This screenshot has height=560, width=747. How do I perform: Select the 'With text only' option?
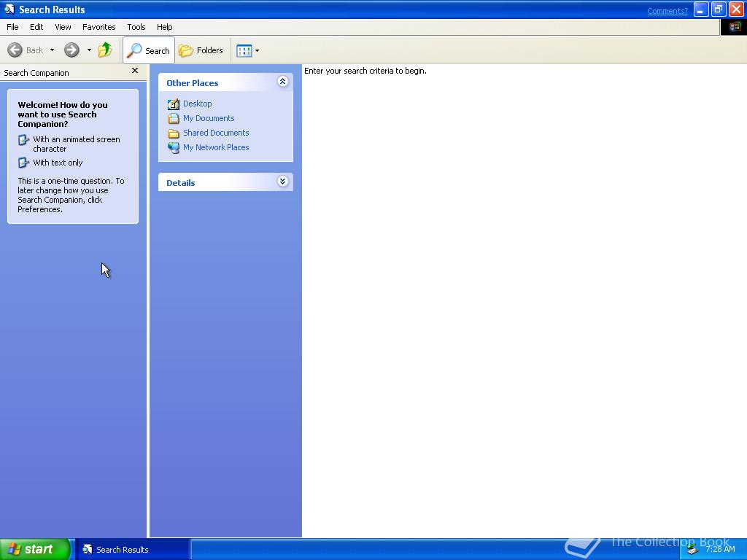click(58, 163)
